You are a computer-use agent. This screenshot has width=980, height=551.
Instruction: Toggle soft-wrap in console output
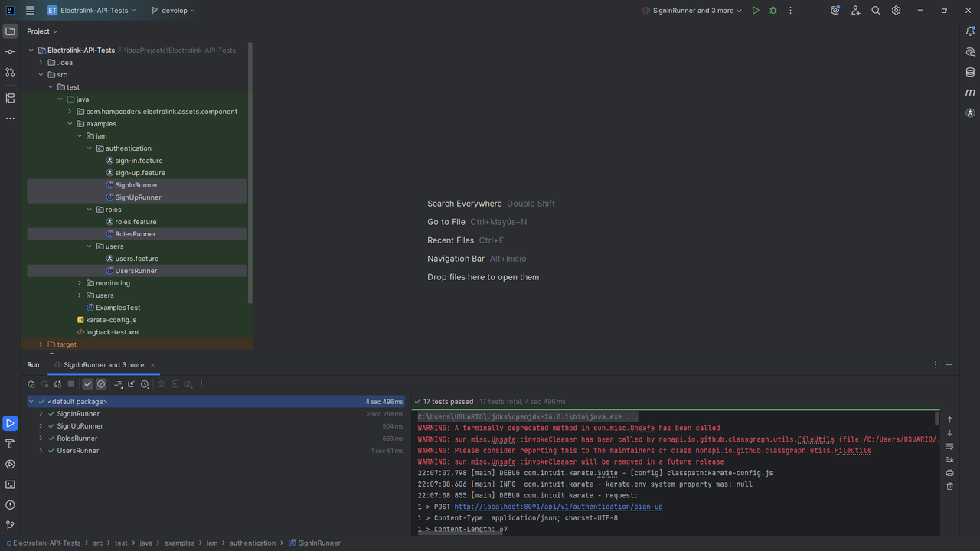(x=950, y=446)
